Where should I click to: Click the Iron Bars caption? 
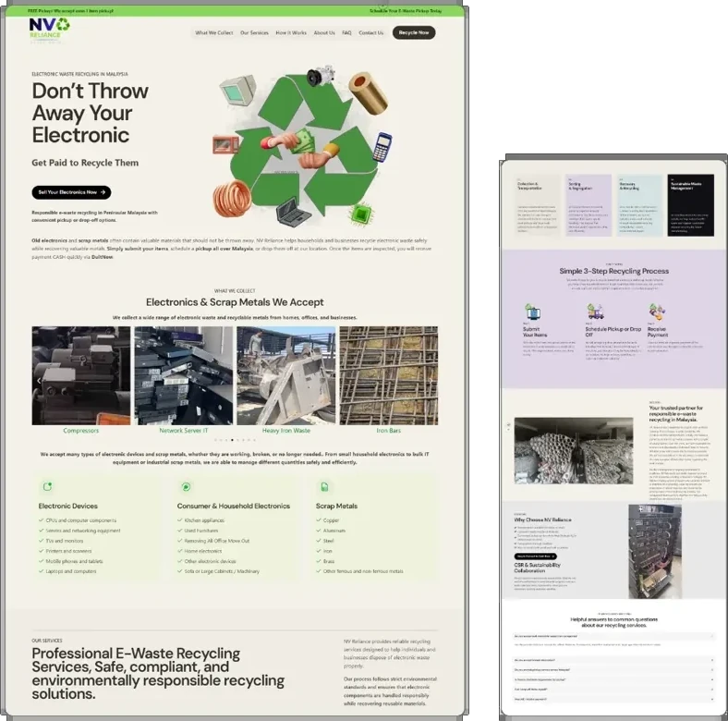(x=389, y=431)
